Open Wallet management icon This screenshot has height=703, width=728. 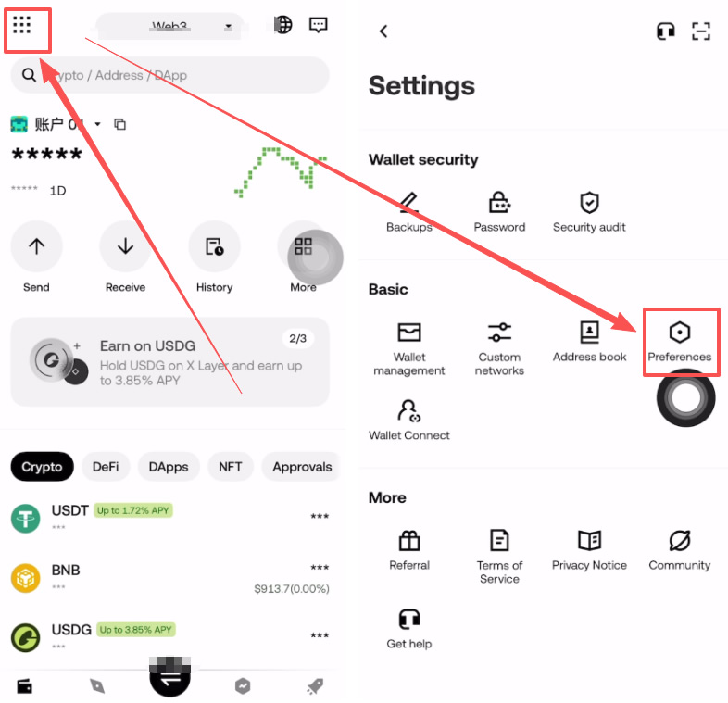coord(409,332)
